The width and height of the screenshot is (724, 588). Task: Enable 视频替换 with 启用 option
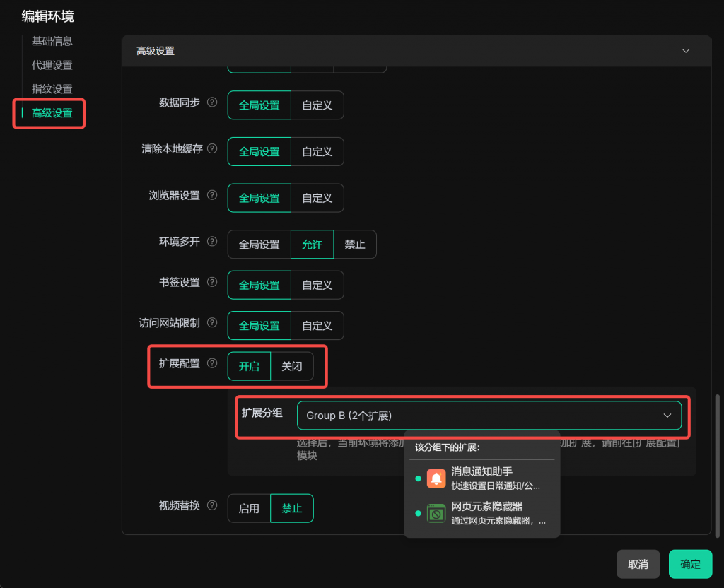249,508
